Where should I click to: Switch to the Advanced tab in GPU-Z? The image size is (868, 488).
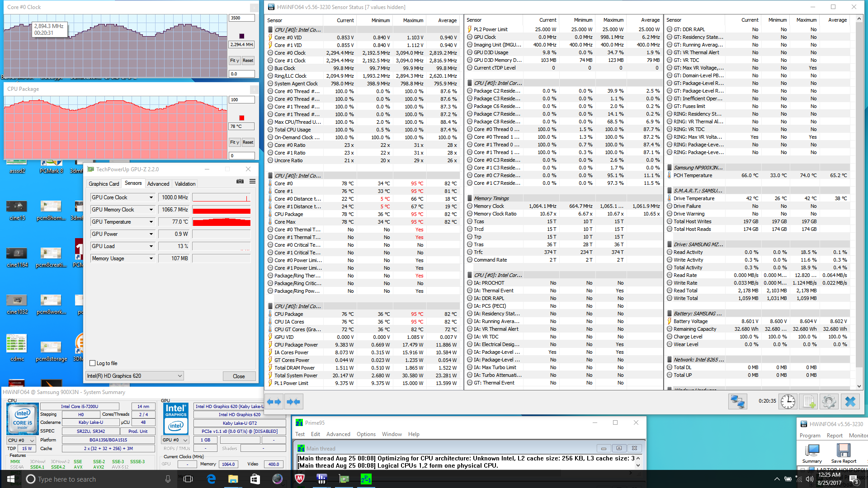click(158, 184)
